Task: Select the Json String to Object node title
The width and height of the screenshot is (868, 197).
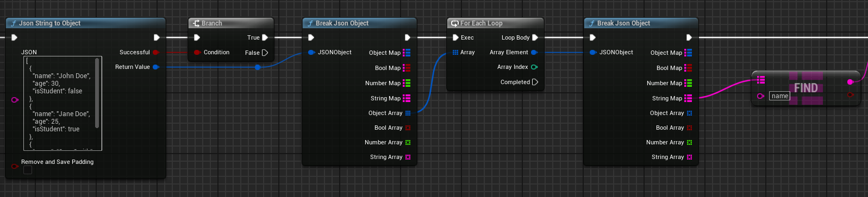Action: coord(49,23)
